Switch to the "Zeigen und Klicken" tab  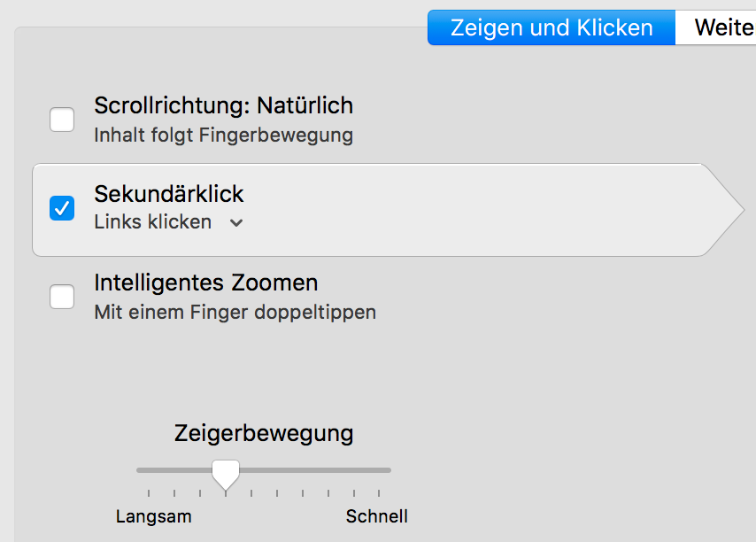coord(551,27)
